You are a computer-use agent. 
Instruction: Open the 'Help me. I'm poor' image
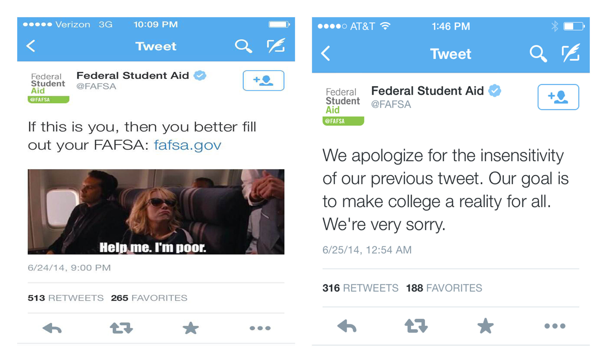tap(156, 212)
